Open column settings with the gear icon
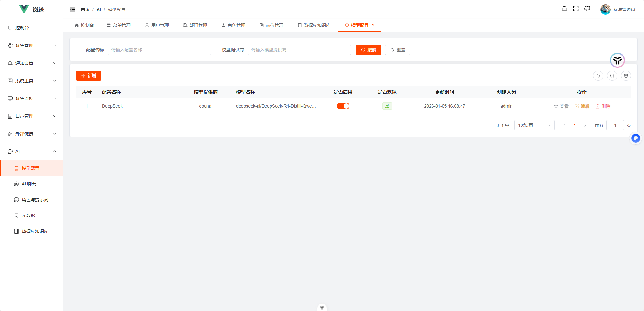Viewport: 644px width, 311px height. [x=626, y=76]
